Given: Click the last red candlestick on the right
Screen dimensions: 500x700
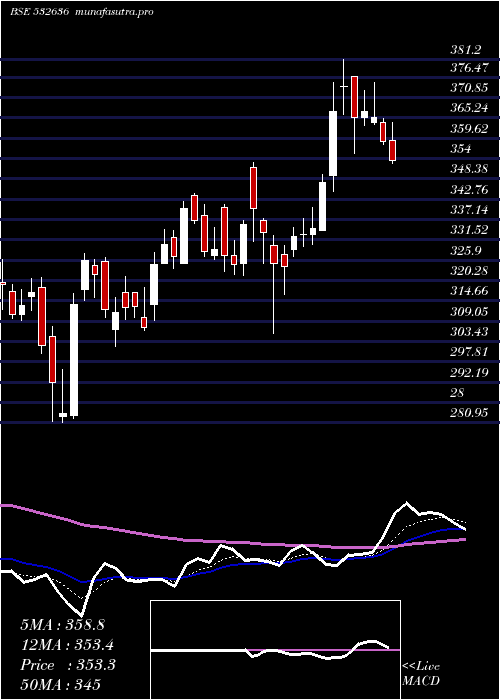Looking at the screenshot, I should click(x=392, y=150).
